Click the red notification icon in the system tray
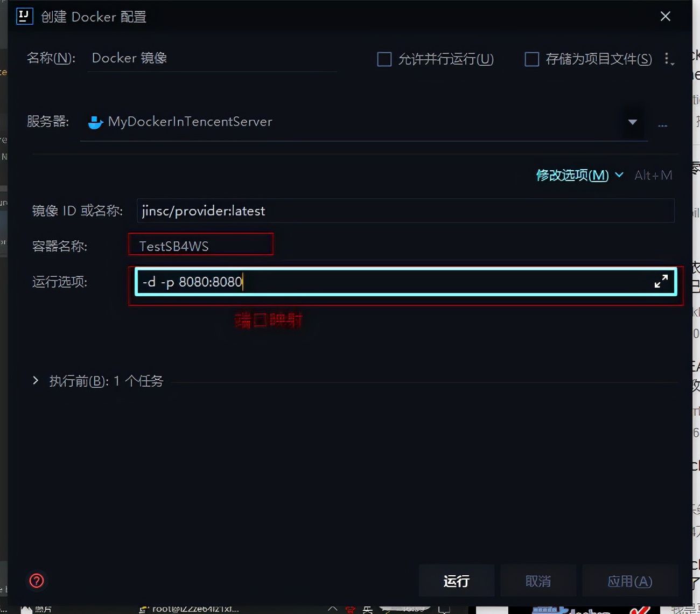The width and height of the screenshot is (700, 614). 350,609
